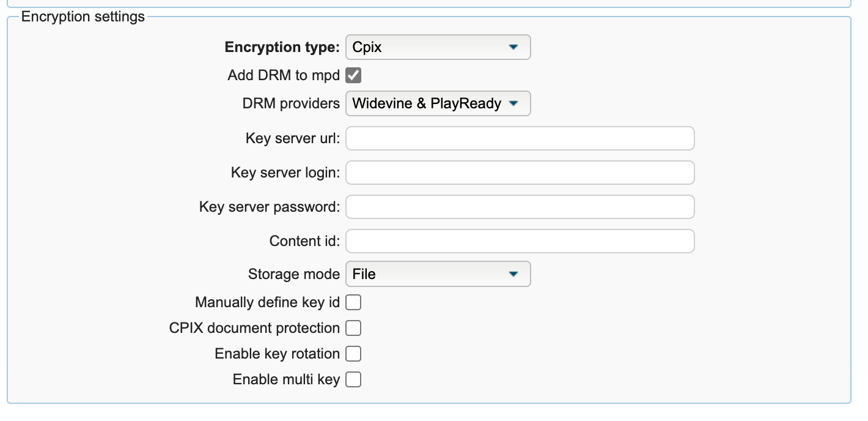This screenshot has width=868, height=421.
Task: Click the Key server url input field
Action: (520, 138)
